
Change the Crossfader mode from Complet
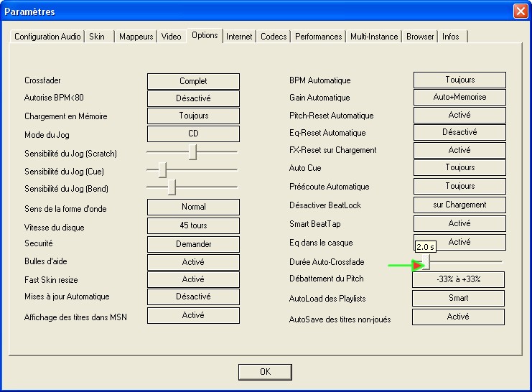click(193, 81)
